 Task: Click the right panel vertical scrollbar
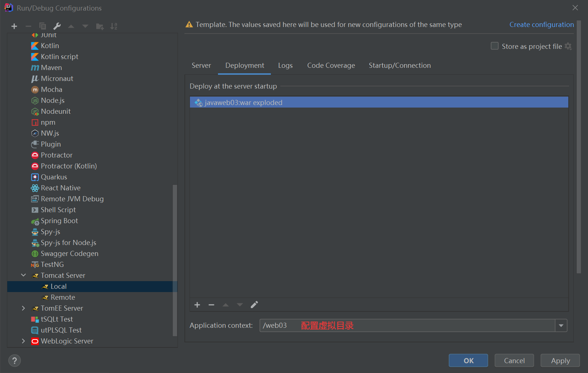click(x=579, y=147)
